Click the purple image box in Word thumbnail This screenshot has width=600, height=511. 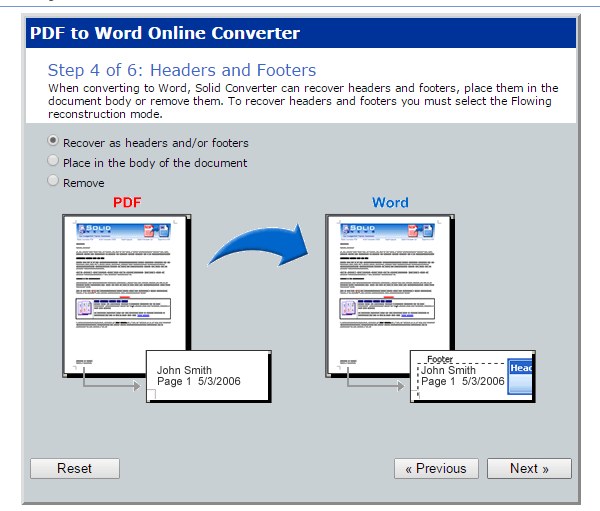click(x=355, y=313)
